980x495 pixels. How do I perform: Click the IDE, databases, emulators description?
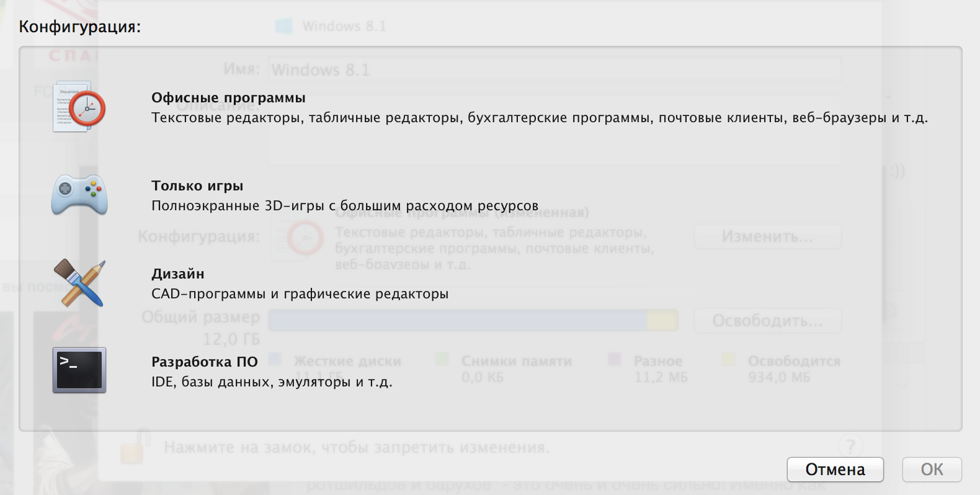[272, 382]
